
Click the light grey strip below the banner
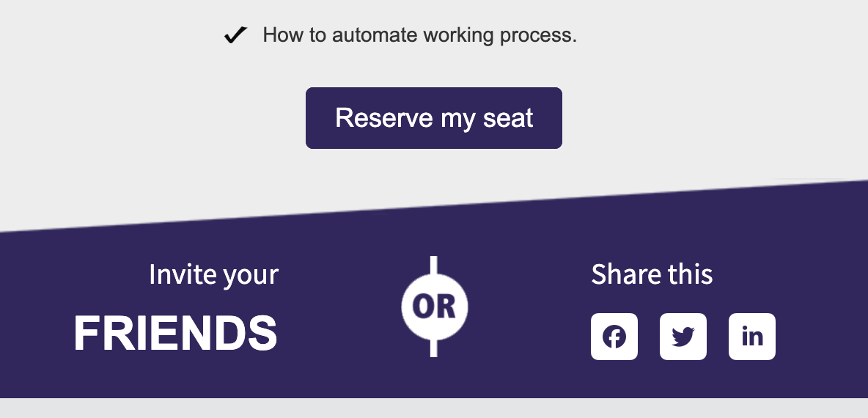(x=434, y=408)
